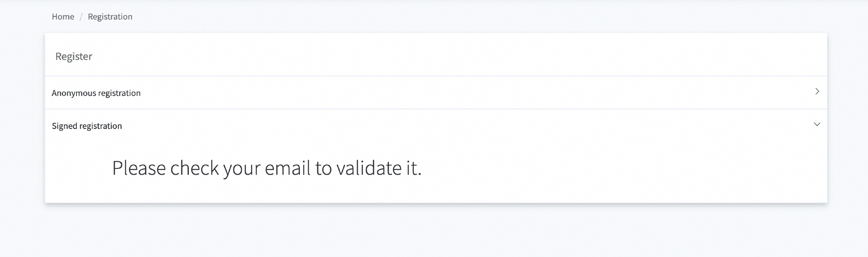Click the word 'registration' after 'Signed'

(x=101, y=126)
